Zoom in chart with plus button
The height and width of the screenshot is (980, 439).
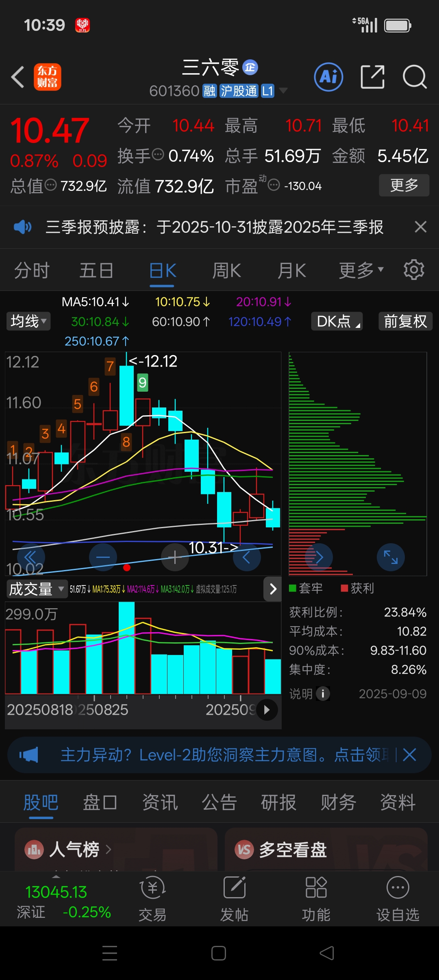[x=175, y=557]
